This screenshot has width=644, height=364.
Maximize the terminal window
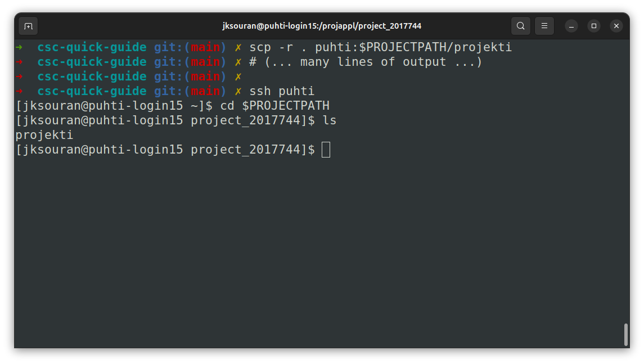pyautogui.click(x=594, y=26)
